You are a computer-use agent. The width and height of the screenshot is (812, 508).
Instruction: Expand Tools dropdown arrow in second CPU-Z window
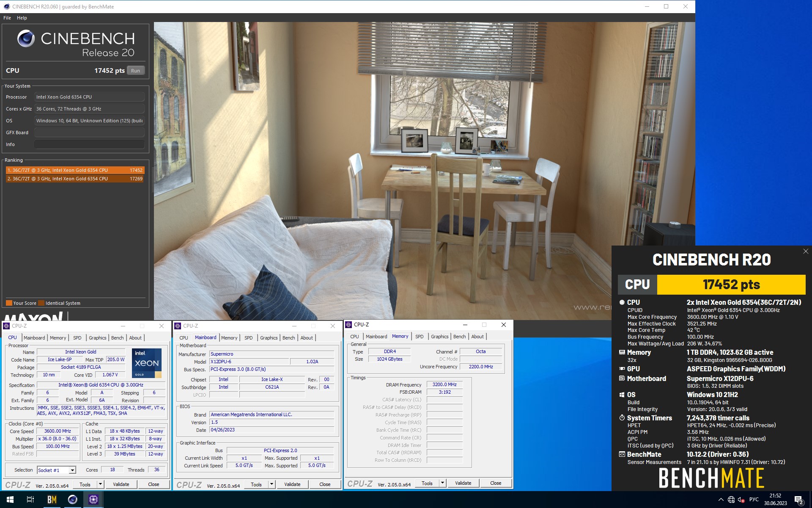272,484
